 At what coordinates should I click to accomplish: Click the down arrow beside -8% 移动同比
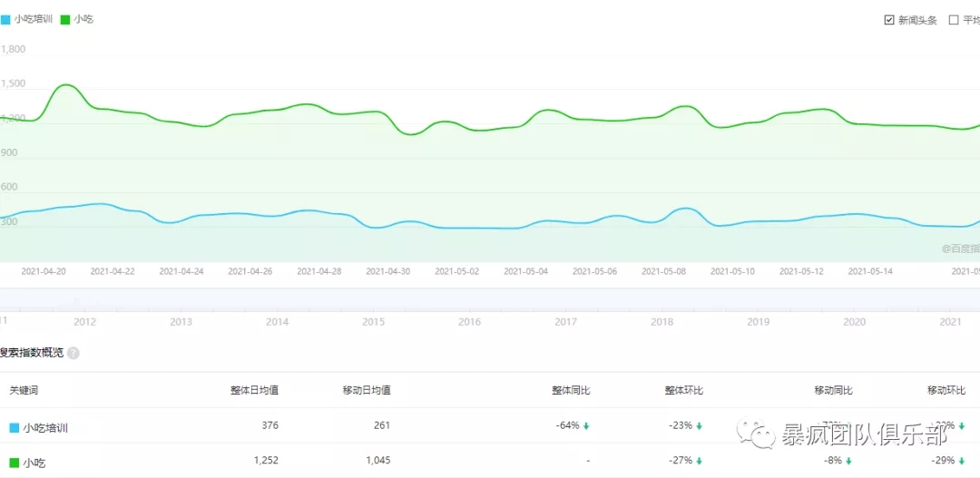848,461
